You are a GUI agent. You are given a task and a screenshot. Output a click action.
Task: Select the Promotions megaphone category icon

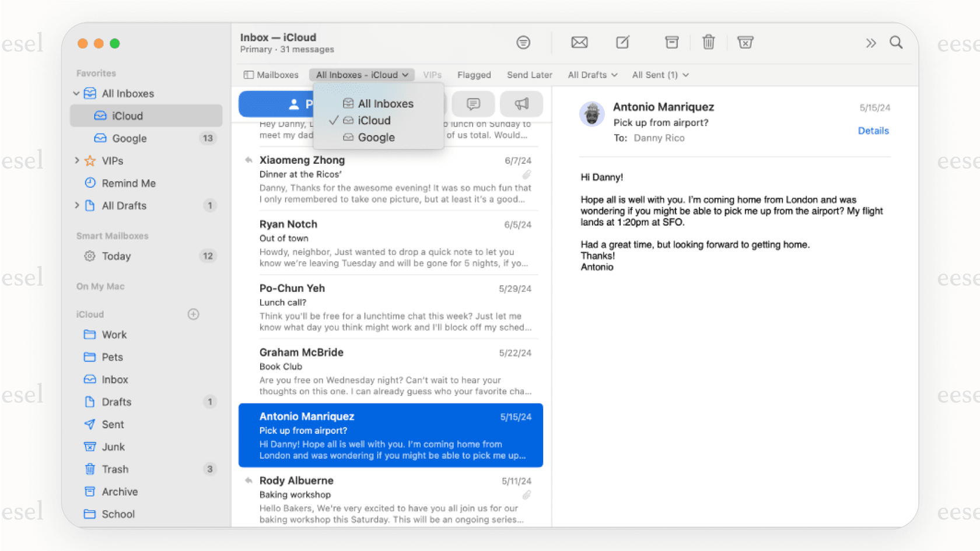(x=521, y=104)
